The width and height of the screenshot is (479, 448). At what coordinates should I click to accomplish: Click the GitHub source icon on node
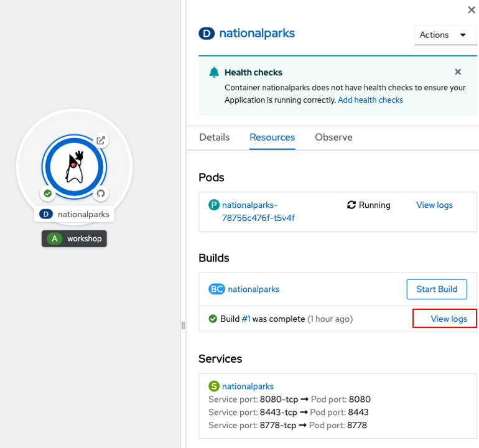(x=101, y=194)
